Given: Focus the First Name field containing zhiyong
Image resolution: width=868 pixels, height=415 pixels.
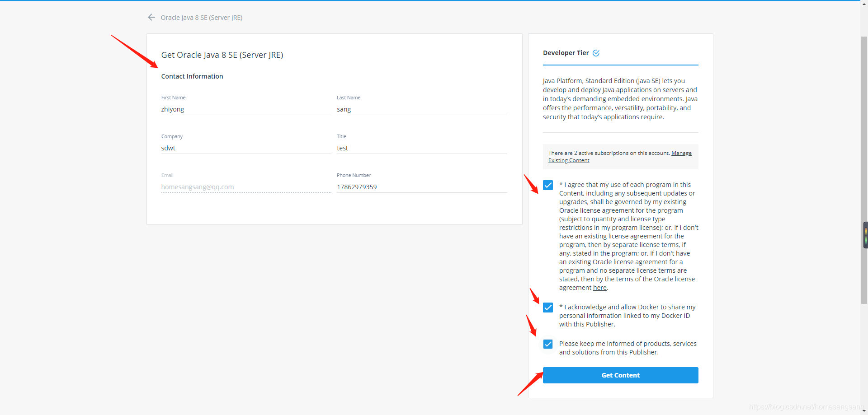Looking at the screenshot, I should (x=246, y=109).
